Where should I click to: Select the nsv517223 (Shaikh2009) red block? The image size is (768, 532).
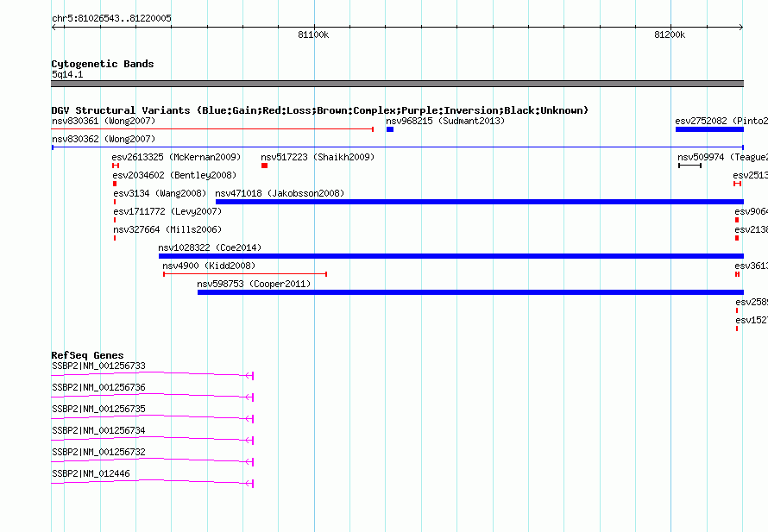tap(265, 166)
